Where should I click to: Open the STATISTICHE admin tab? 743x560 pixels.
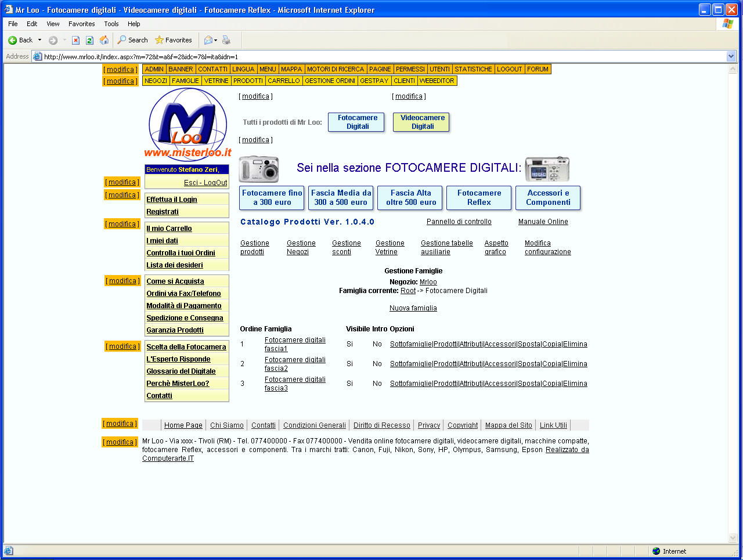pos(474,69)
